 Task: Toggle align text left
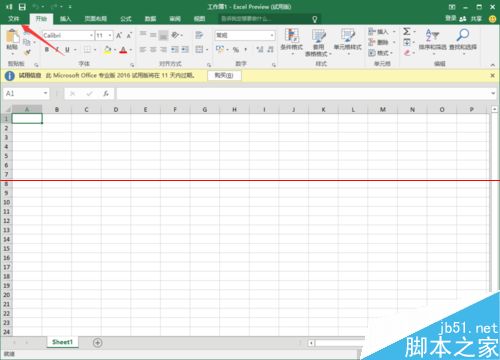(x=143, y=50)
